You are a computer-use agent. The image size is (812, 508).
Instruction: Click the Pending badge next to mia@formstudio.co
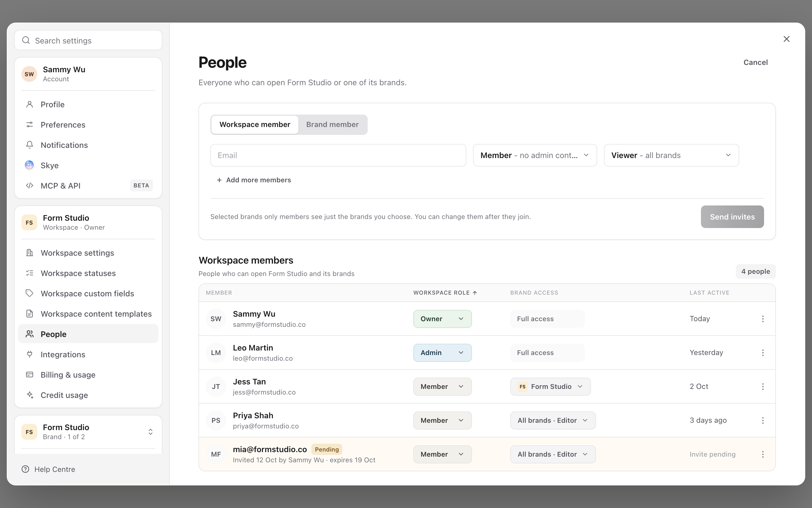[326, 449]
